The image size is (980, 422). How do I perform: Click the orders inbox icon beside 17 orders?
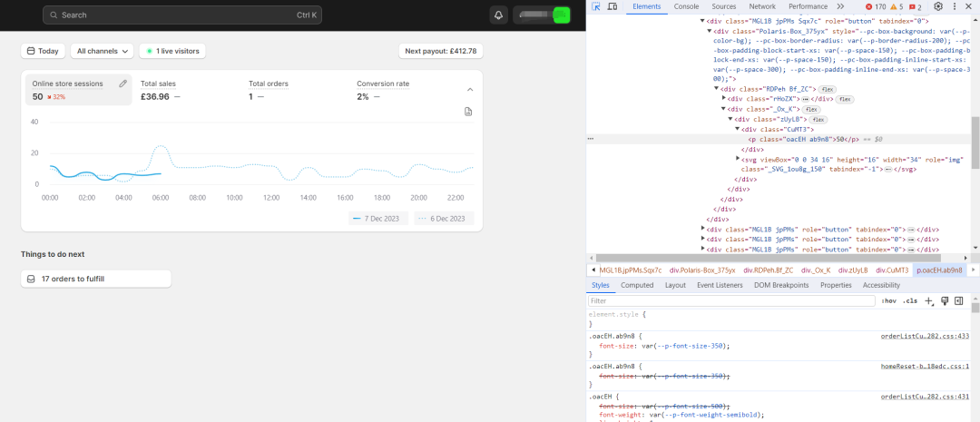[31, 279]
